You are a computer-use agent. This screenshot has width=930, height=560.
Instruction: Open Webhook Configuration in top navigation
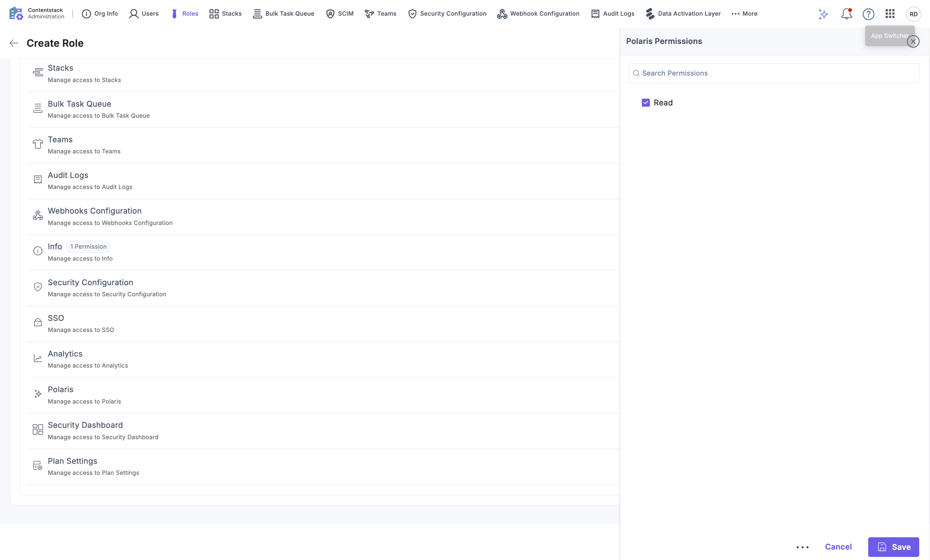[538, 14]
